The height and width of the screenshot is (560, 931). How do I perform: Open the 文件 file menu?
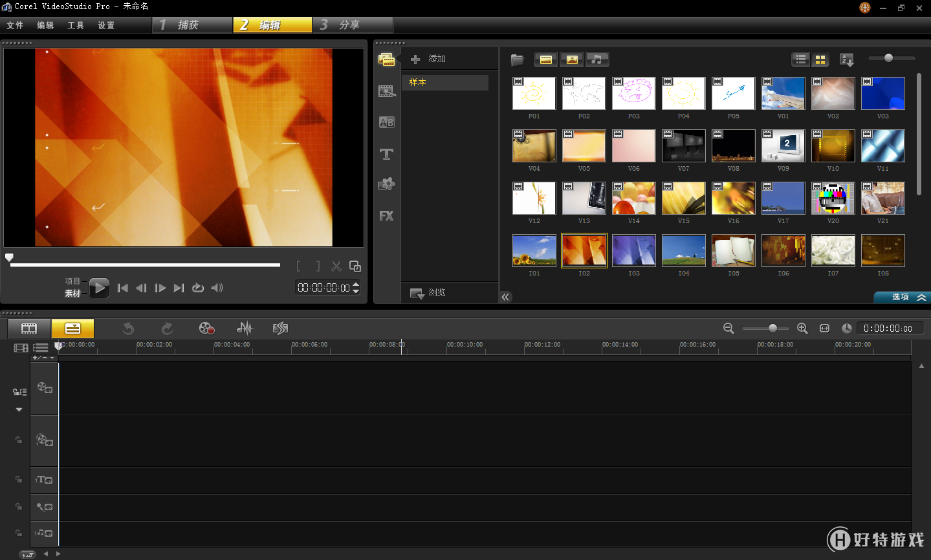(15, 25)
